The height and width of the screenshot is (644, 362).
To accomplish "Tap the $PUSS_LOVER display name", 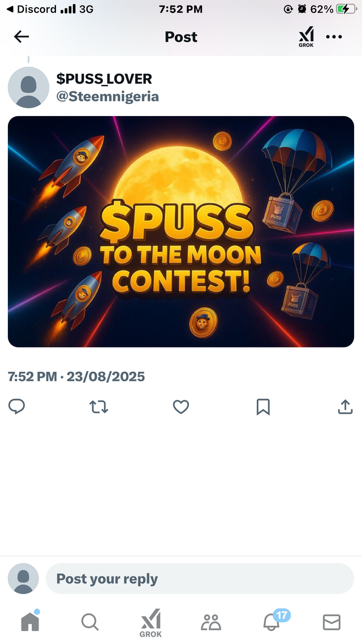I will 104,79.
